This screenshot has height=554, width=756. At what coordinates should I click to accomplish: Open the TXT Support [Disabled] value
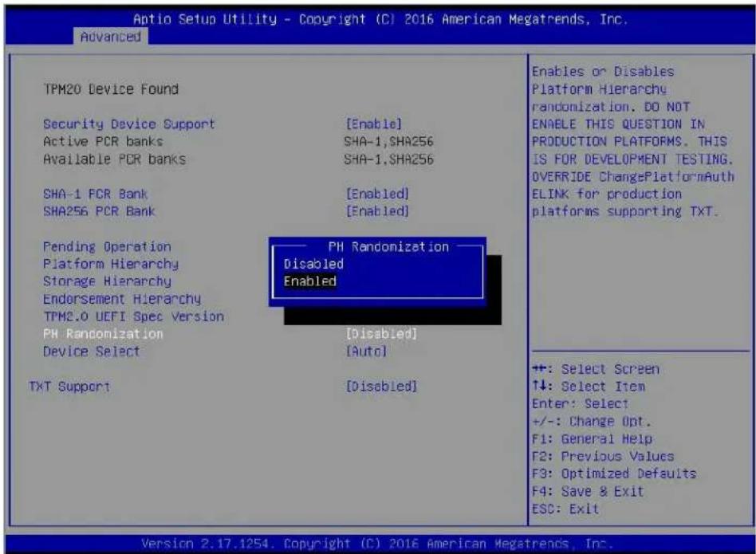(381, 387)
